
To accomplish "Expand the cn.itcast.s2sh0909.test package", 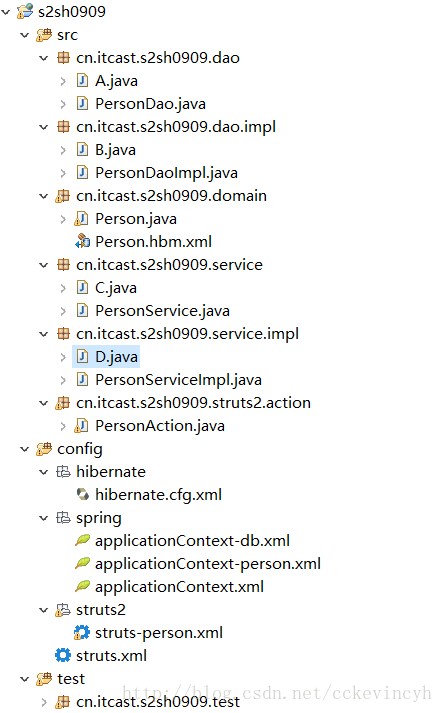I will pyautogui.click(x=44, y=702).
